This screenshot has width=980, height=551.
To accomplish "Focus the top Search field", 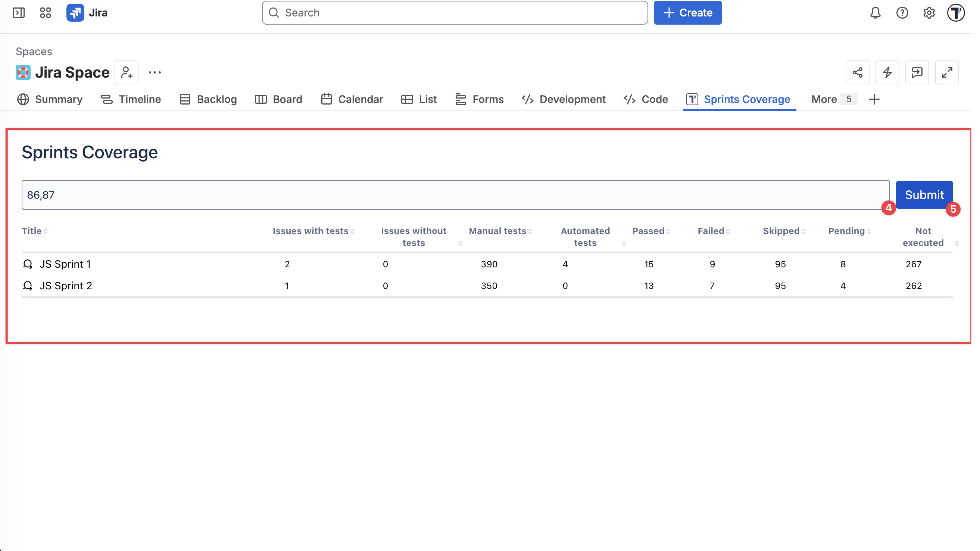I will point(455,13).
